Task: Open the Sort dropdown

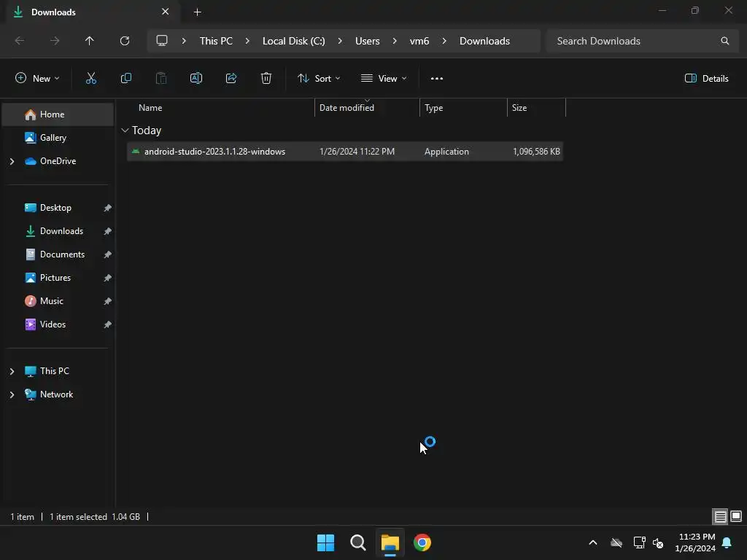Action: tap(319, 79)
